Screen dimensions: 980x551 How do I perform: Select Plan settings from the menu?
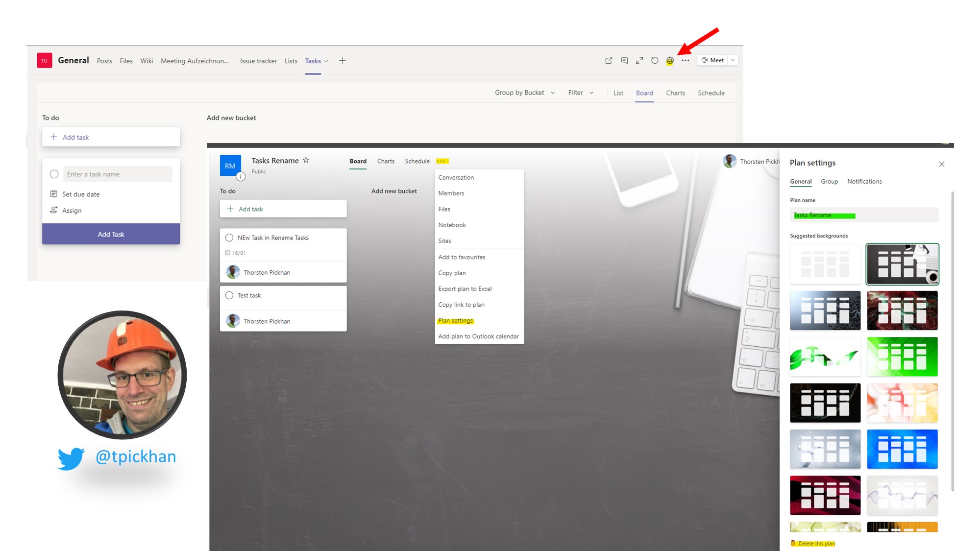click(455, 320)
